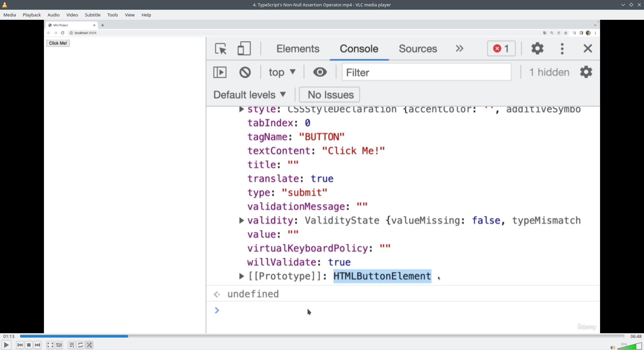
Task: Toggle fullscreen video mode
Action: click(50, 345)
